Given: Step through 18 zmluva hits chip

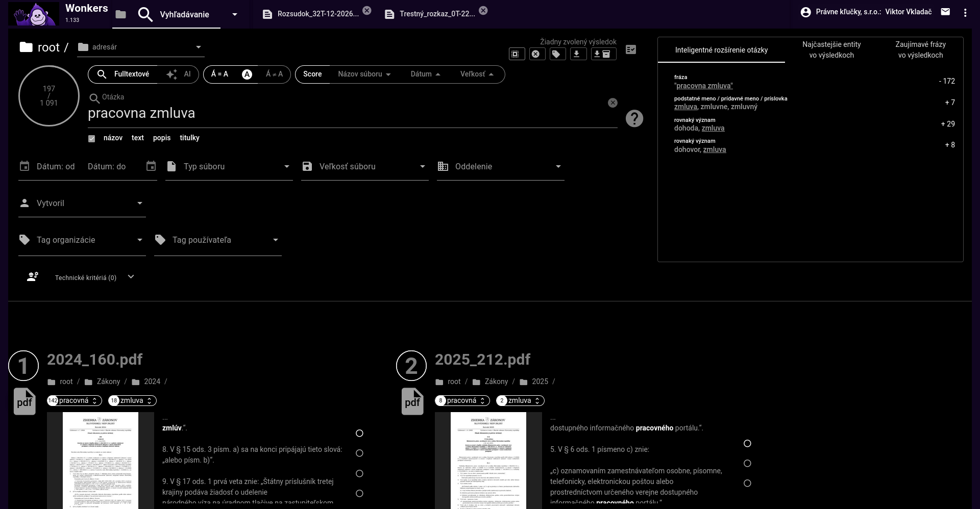Looking at the screenshot, I should pyautogui.click(x=132, y=401).
